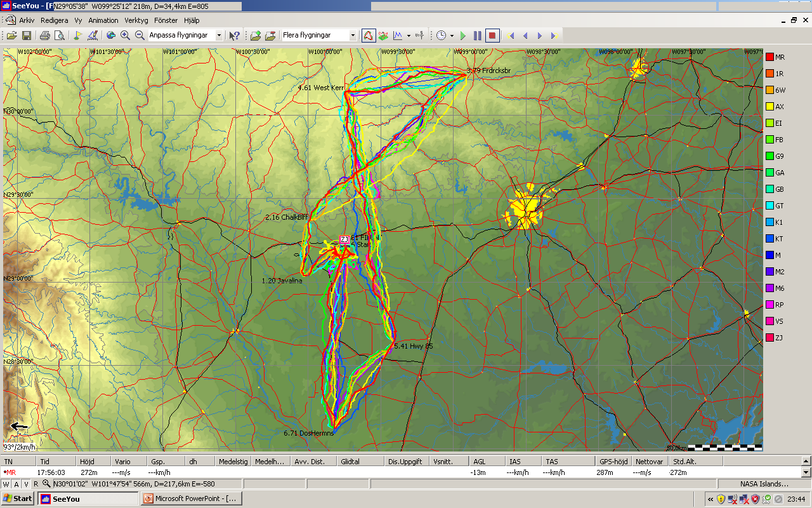
Task: Click the 'Tid' column header
Action: 57,462
